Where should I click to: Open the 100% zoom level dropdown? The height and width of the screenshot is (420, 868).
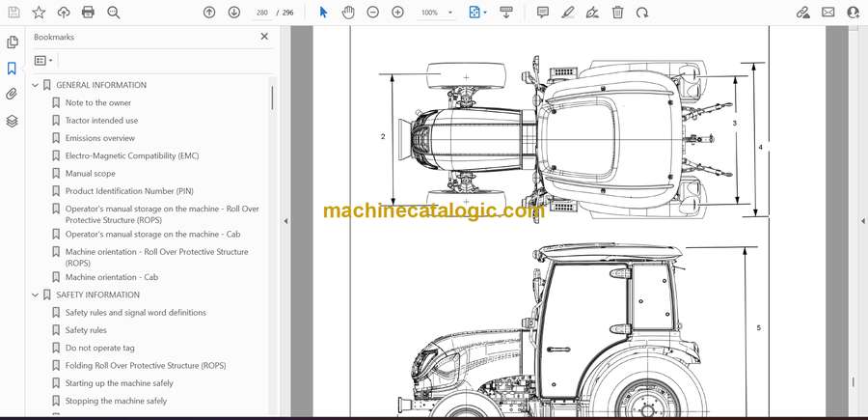click(436, 13)
